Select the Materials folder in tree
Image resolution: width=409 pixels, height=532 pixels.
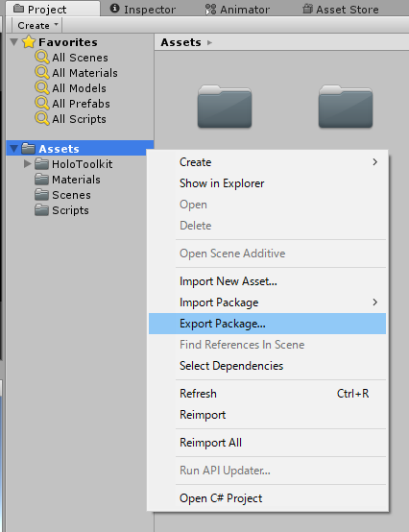[76, 180]
